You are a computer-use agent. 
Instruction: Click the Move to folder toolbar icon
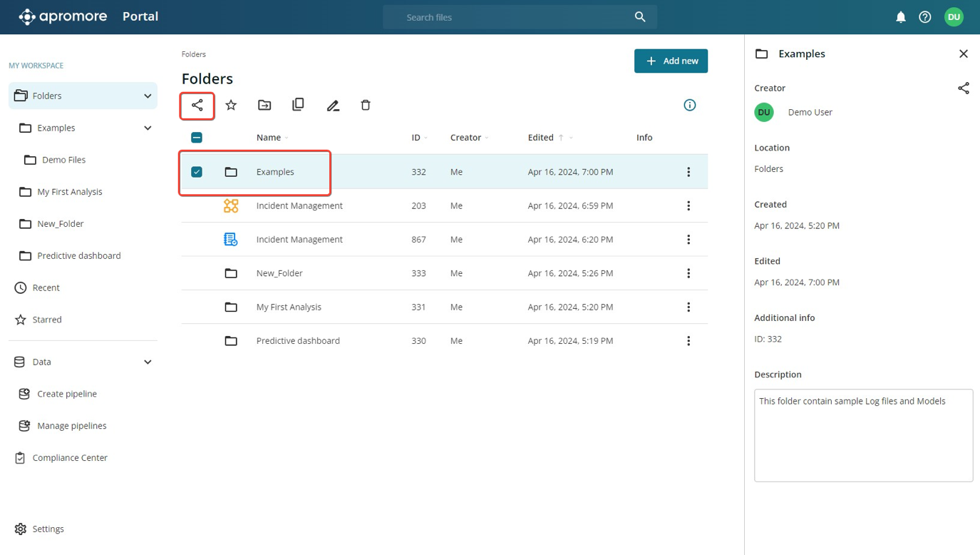264,106
